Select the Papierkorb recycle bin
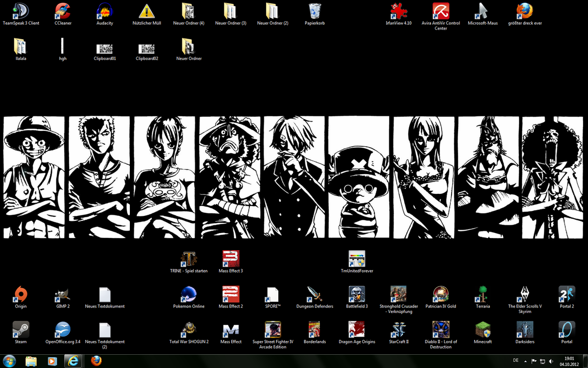Image resolution: width=588 pixels, height=368 pixels. tap(315, 14)
